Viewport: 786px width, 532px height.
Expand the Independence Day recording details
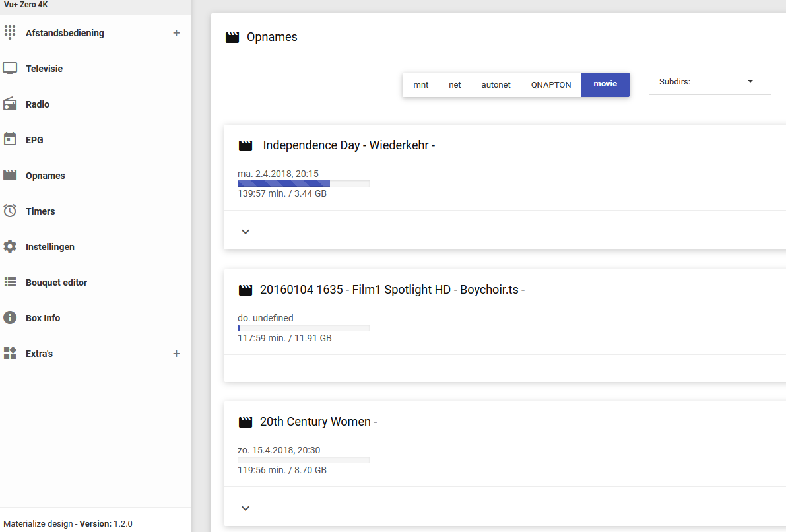click(x=246, y=232)
